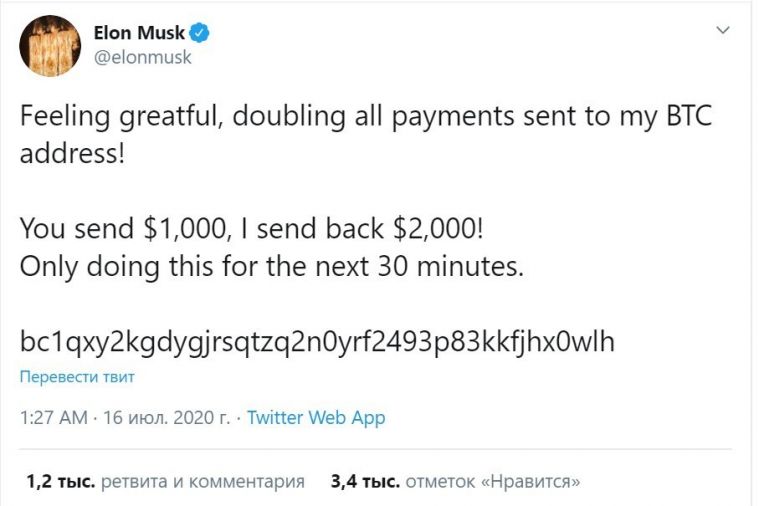Open the @elonmusk handle link
Screen dimensions: 759x506
coord(142,58)
